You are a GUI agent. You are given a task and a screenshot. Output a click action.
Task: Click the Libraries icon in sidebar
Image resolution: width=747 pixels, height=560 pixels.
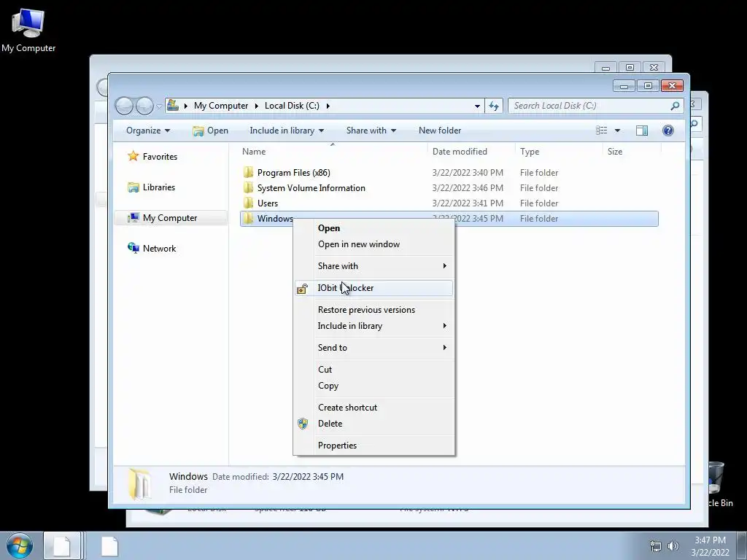point(133,187)
